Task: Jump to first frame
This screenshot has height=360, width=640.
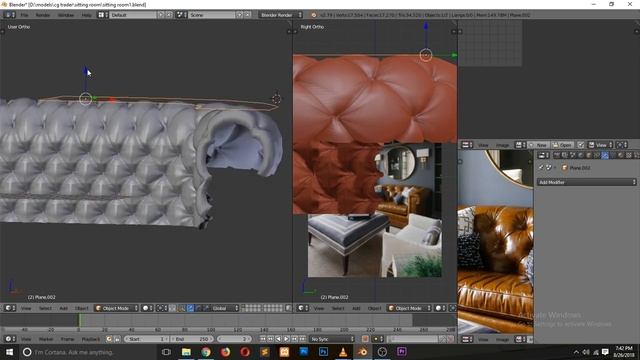Action: (262, 339)
